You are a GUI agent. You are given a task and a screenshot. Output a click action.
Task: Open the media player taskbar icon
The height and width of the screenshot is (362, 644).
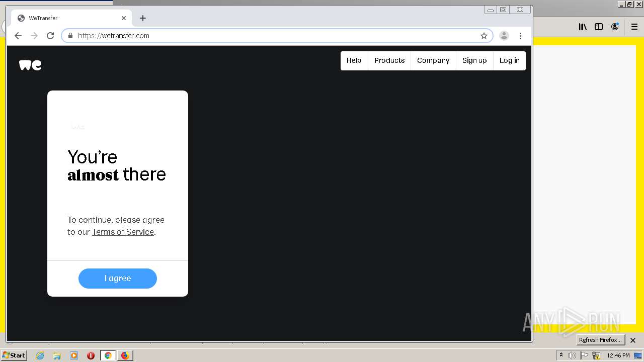[74, 355]
